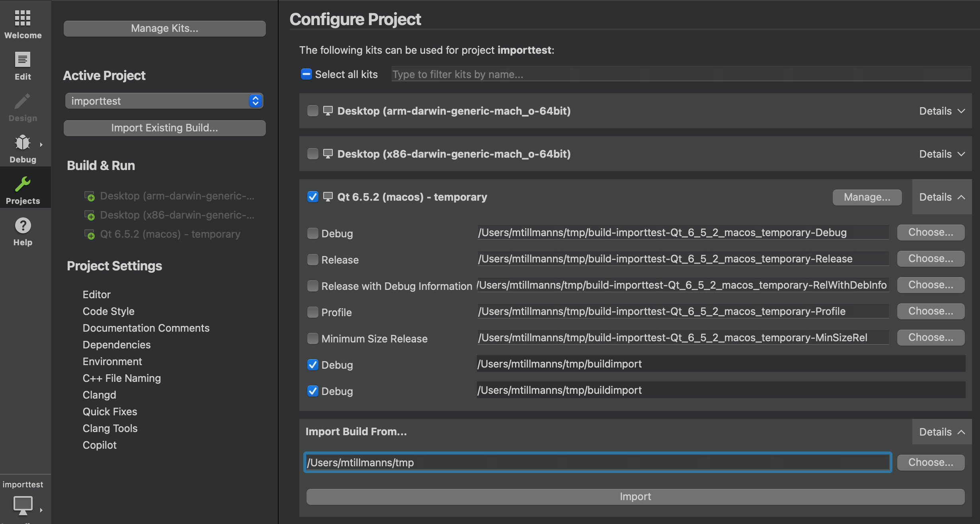
Task: Click Manage... for Qt 6.5.2 kit
Action: [x=867, y=197]
